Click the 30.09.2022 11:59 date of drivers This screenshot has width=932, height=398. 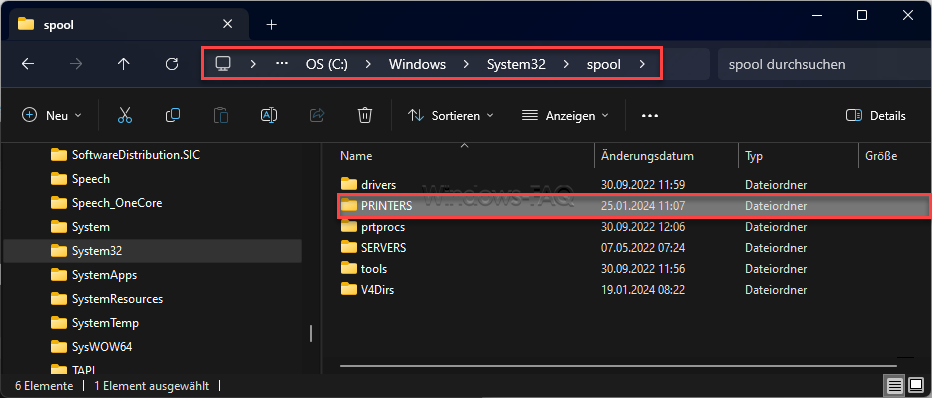pyautogui.click(x=643, y=185)
